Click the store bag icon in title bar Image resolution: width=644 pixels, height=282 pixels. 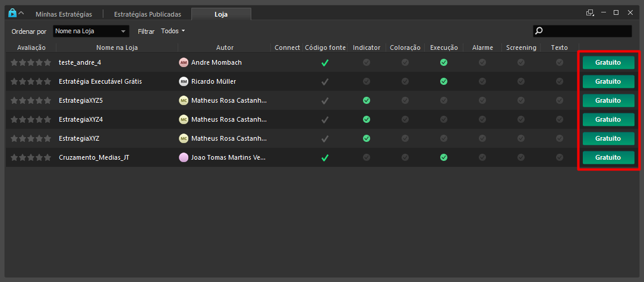pos(12,13)
